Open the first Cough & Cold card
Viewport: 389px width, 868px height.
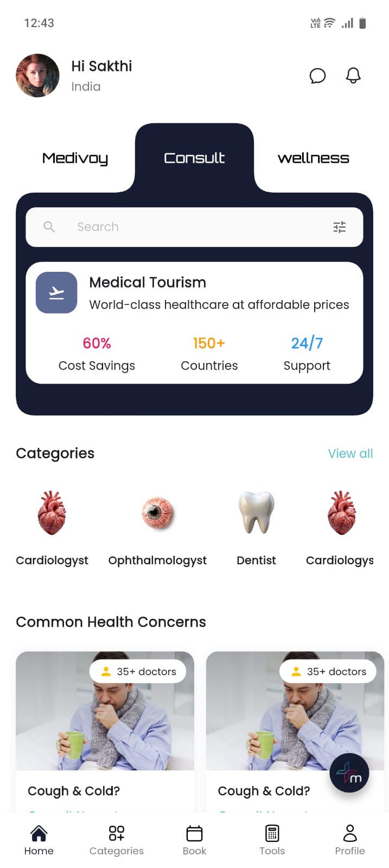pyautogui.click(x=105, y=727)
